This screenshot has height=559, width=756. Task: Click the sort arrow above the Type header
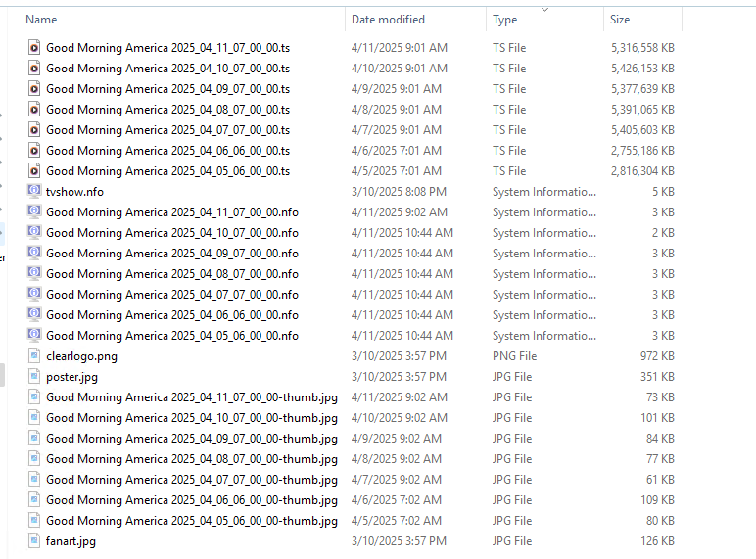[544, 9]
